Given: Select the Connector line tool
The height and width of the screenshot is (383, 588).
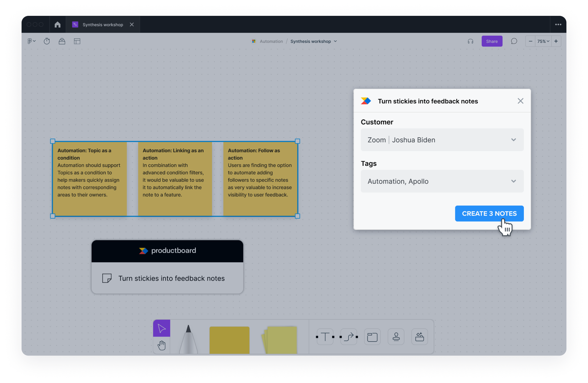Looking at the screenshot, I should pyautogui.click(x=349, y=337).
